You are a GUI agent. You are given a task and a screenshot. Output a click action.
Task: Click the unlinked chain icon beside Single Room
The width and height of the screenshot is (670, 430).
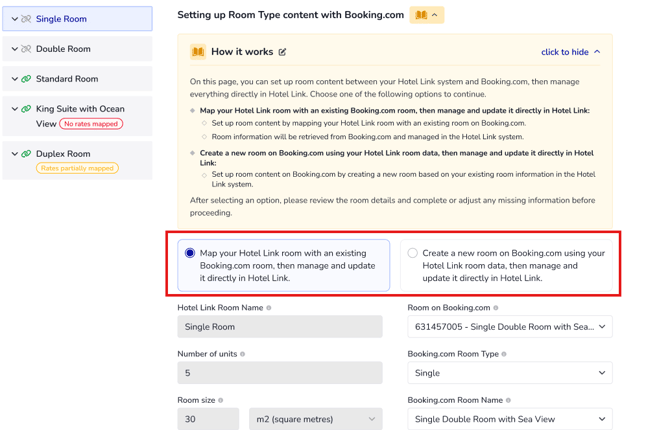pyautogui.click(x=26, y=19)
